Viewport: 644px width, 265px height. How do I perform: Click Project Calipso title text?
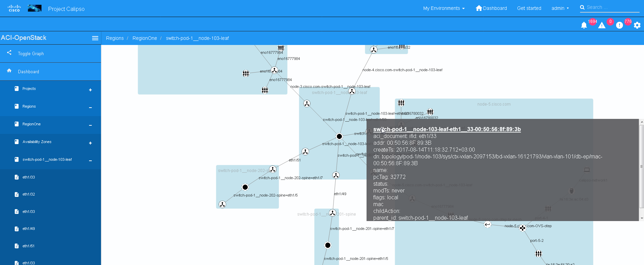[x=66, y=9]
